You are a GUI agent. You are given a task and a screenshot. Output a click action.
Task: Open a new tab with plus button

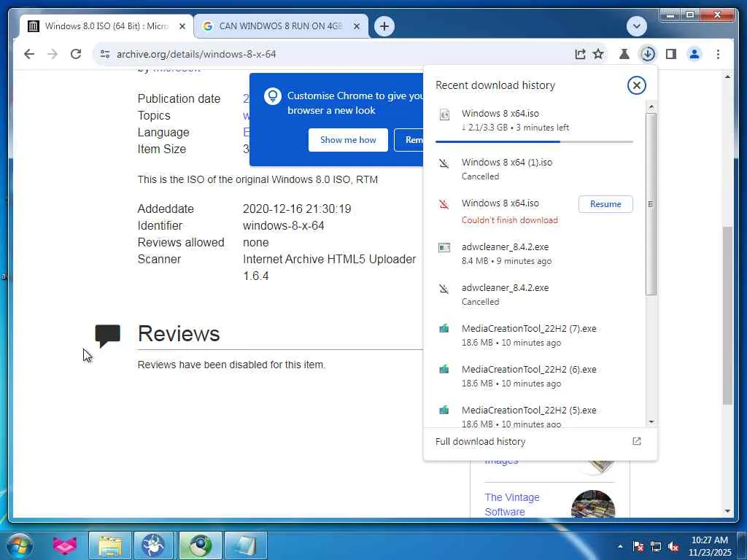click(x=384, y=26)
